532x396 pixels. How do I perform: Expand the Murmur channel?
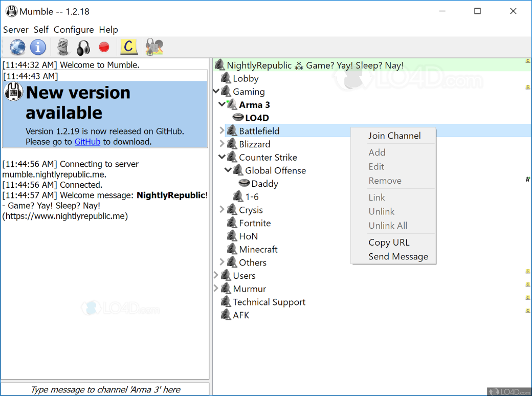point(216,289)
